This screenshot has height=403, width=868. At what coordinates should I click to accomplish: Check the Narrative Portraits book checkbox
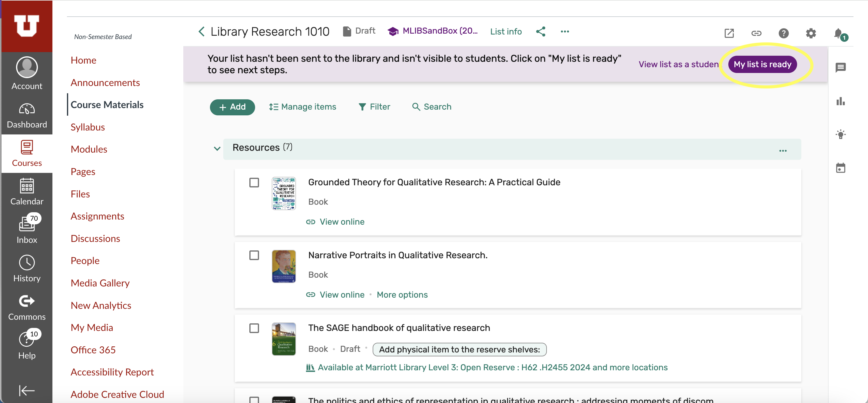pos(254,255)
